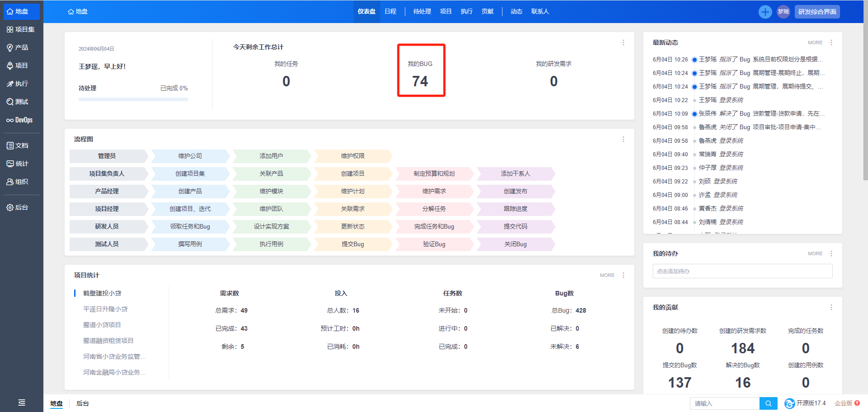The width and height of the screenshot is (868, 412).
Task: Click MORE in the 项目统计 panel
Action: pos(607,275)
